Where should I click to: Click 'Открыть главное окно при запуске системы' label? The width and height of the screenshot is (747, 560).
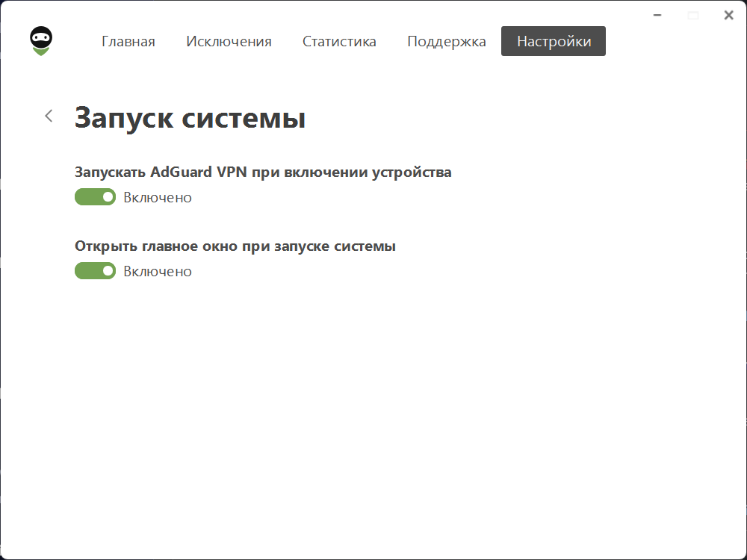click(235, 246)
